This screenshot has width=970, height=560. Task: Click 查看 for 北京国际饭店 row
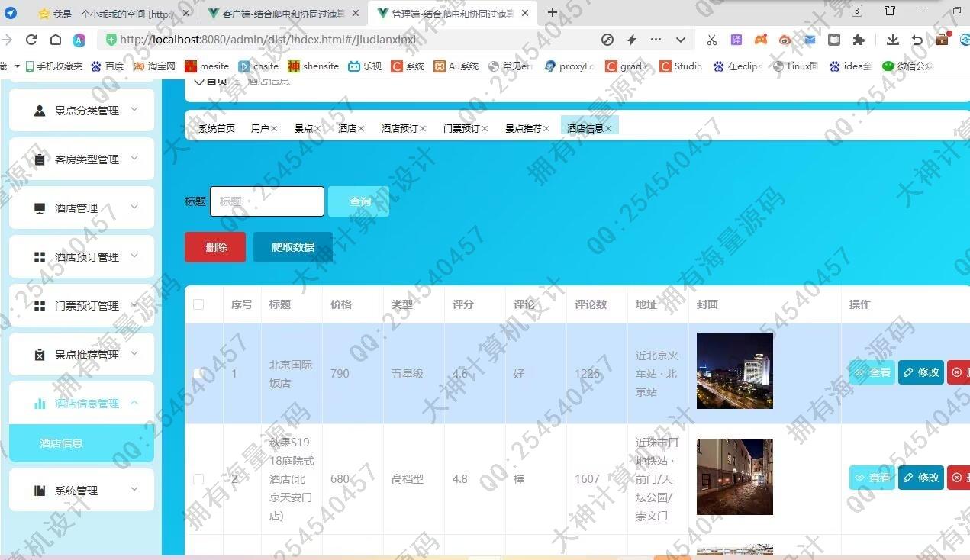pos(872,372)
